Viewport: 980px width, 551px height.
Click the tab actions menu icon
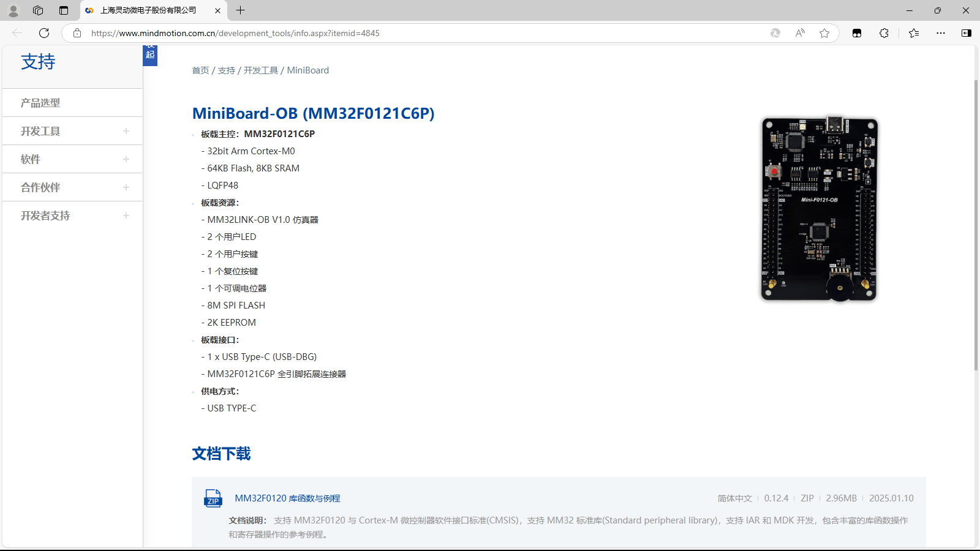coord(64,10)
